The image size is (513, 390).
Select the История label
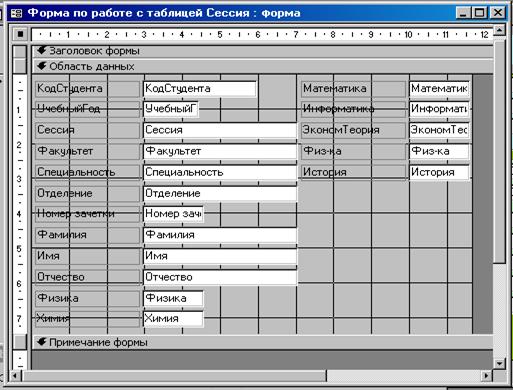(353, 172)
